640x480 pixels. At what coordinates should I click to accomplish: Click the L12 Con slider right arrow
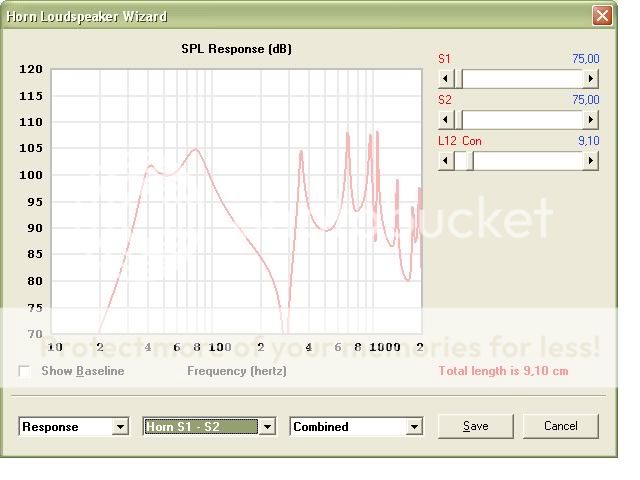(591, 161)
